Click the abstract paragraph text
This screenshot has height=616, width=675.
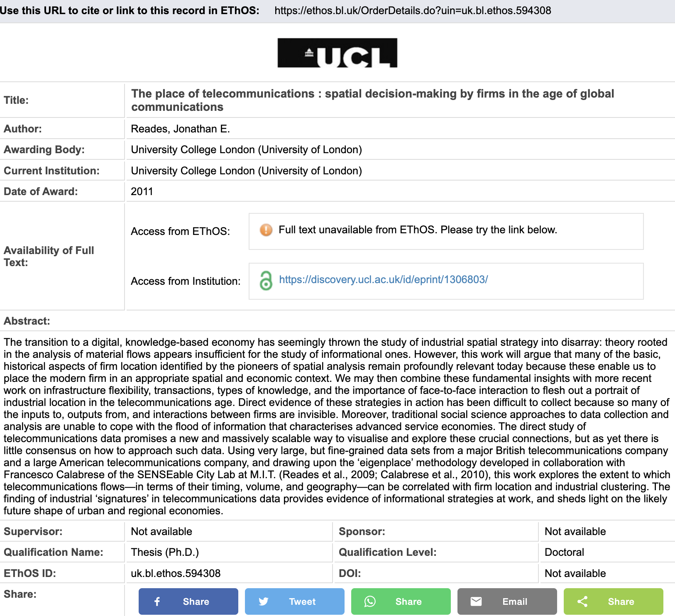pyautogui.click(x=336, y=426)
